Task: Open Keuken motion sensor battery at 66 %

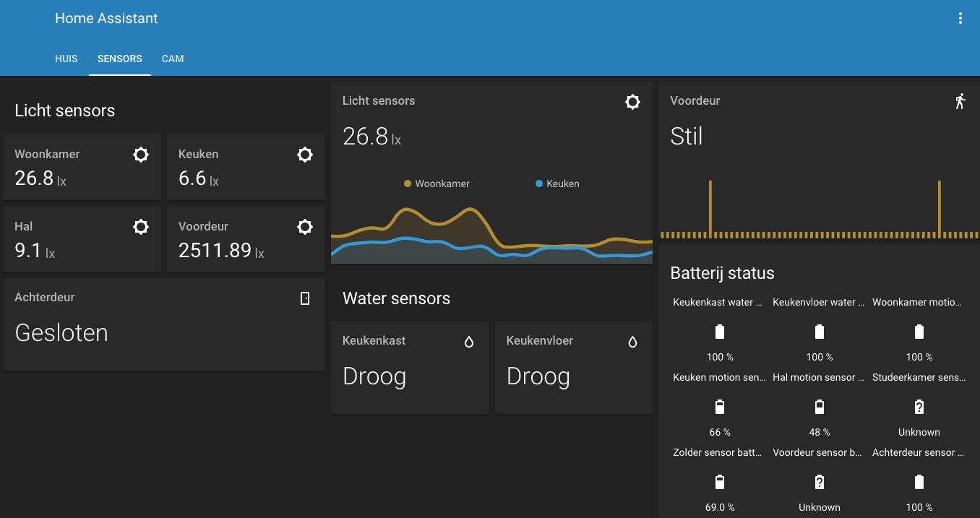Action: [x=719, y=407]
